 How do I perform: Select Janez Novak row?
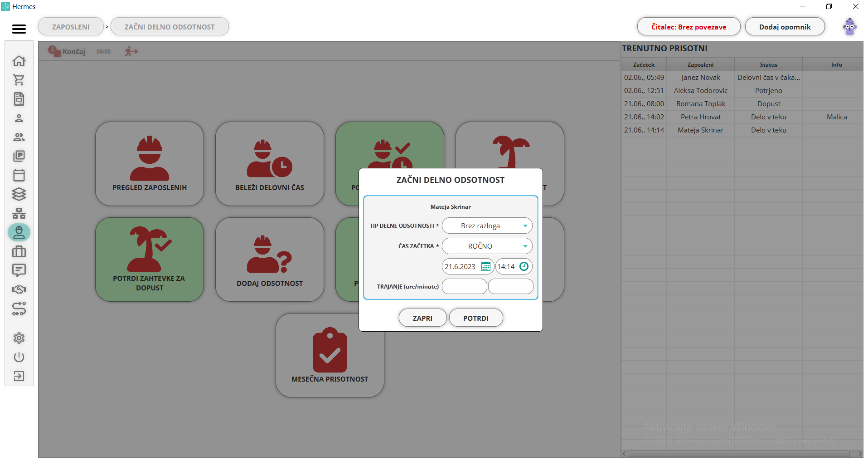coord(742,78)
